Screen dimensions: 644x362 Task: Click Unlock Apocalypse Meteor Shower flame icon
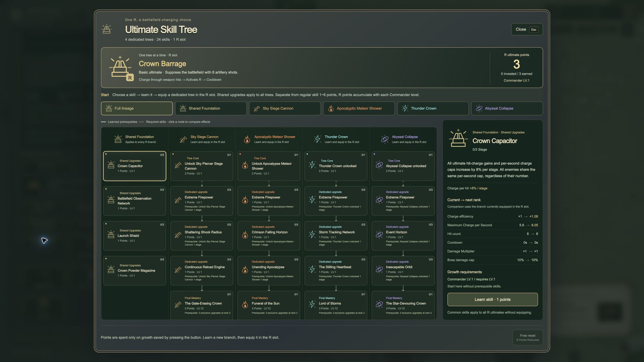(x=245, y=165)
